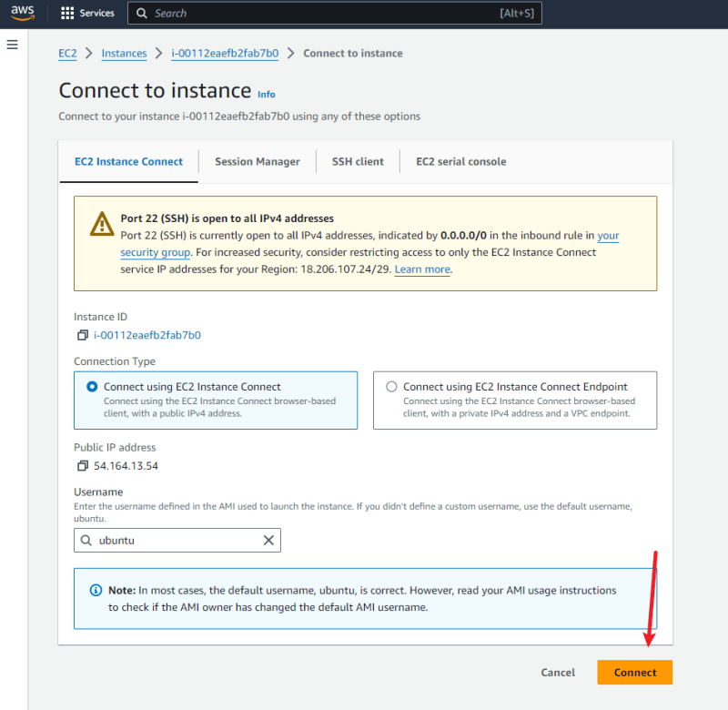Click the 'Connection Type' label
Image resolution: width=728 pixels, height=710 pixels.
[x=115, y=361]
